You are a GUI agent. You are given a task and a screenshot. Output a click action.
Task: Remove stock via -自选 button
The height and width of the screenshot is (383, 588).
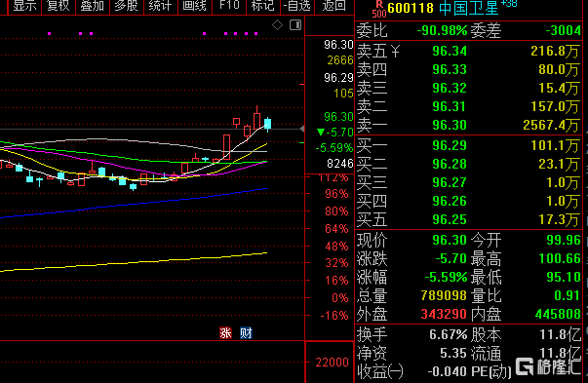pyautogui.click(x=296, y=5)
